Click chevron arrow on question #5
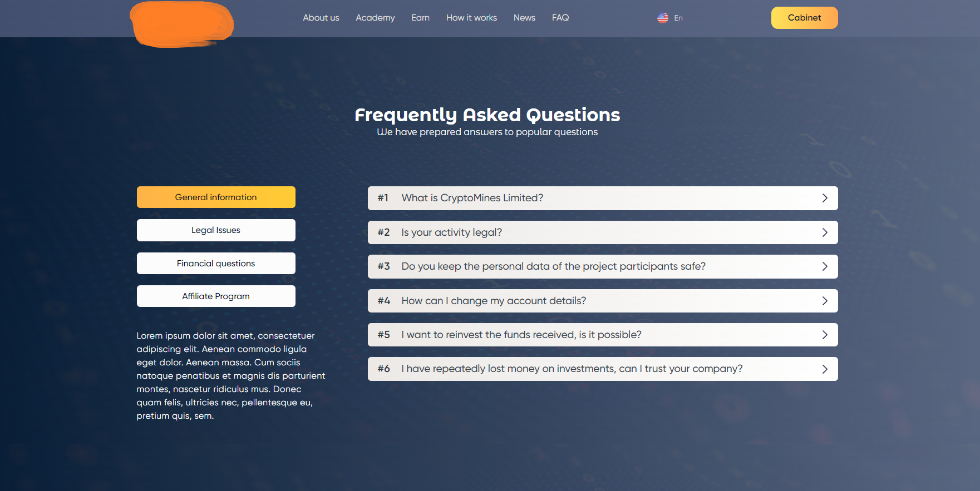 click(825, 335)
